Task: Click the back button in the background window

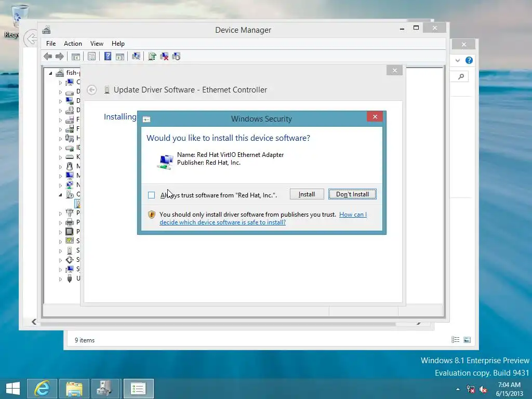Action: [x=31, y=38]
